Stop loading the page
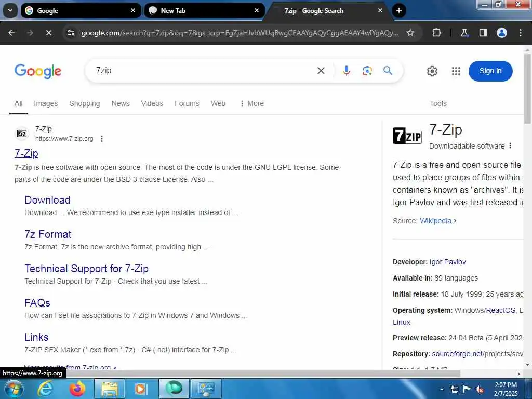This screenshot has height=399, width=532. (48, 33)
